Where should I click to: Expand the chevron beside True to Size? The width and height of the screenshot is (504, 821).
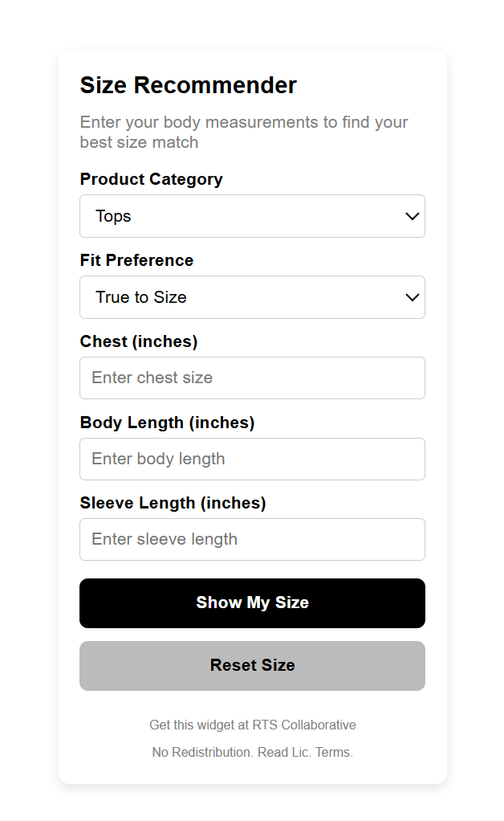coord(412,297)
